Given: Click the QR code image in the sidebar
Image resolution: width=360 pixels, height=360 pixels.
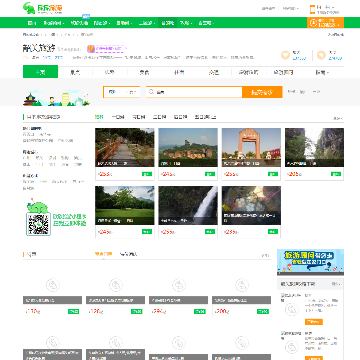Looking at the screenshot, I should 38,224.
